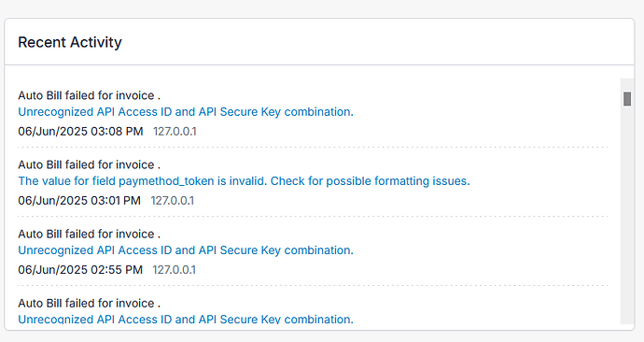Click 'Auto Bill failed' text of 02:55 PM entry
Image resolution: width=644 pixels, height=342 pixels.
pyautogui.click(x=89, y=234)
